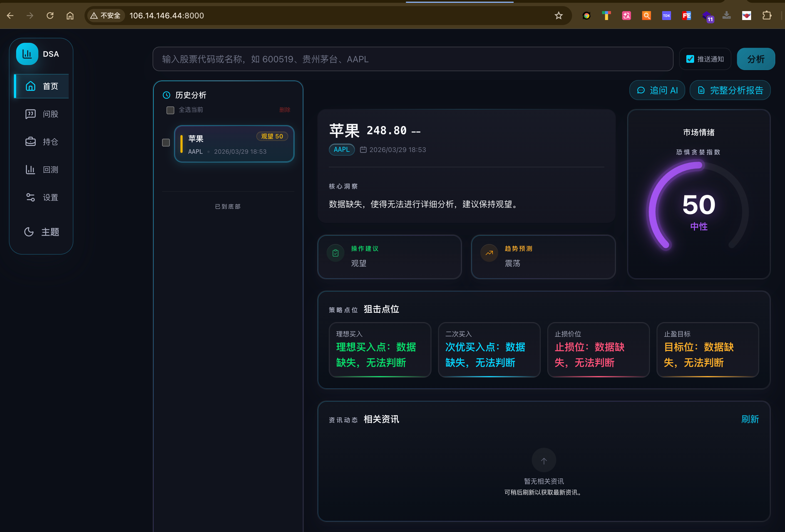Click the up-arrow icon in 相关资讯
The width and height of the screenshot is (785, 532).
[543, 461]
